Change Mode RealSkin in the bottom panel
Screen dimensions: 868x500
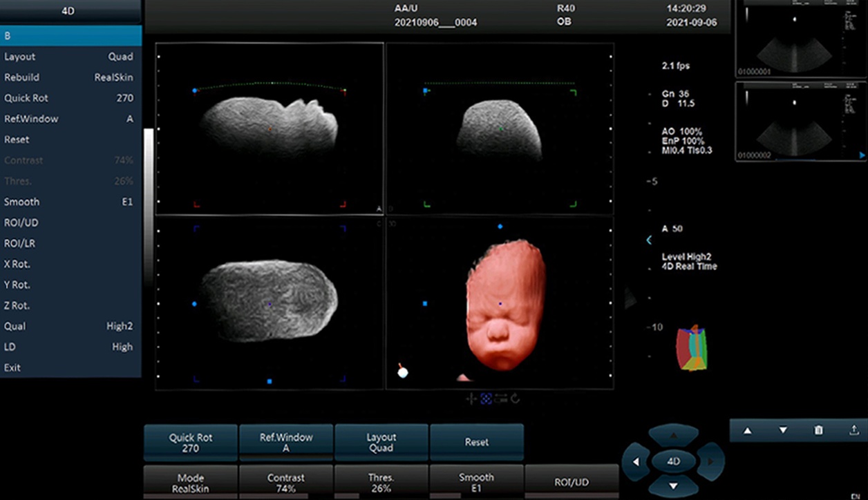pos(190,482)
